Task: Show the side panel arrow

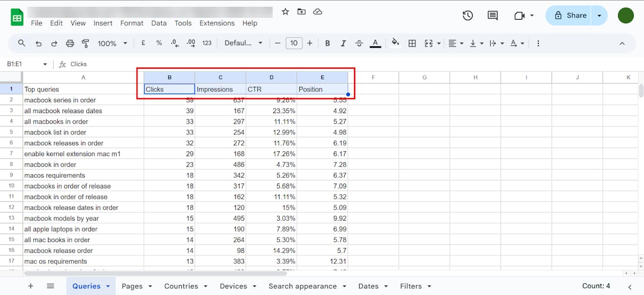Action: click(630, 287)
